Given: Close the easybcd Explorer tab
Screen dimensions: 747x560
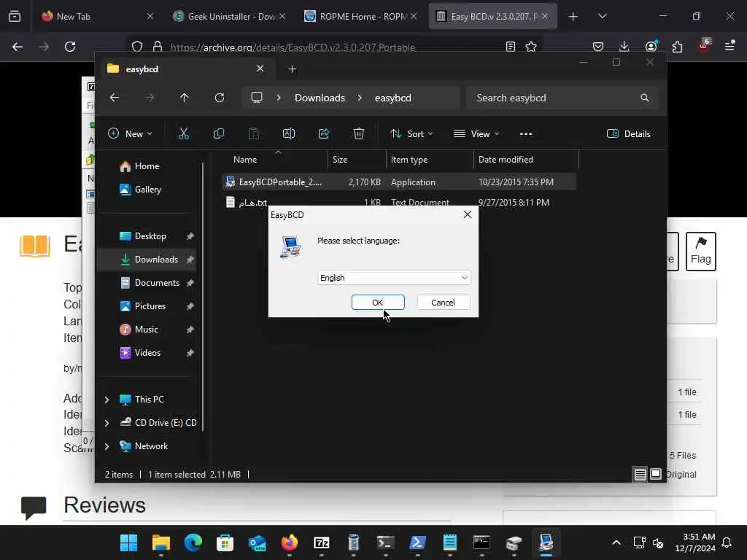Looking at the screenshot, I should click(x=260, y=69).
